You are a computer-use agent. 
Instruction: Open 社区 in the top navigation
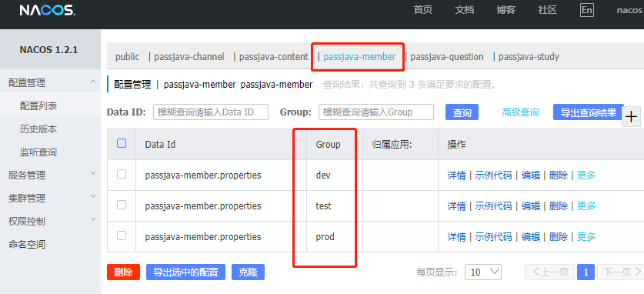click(x=548, y=10)
